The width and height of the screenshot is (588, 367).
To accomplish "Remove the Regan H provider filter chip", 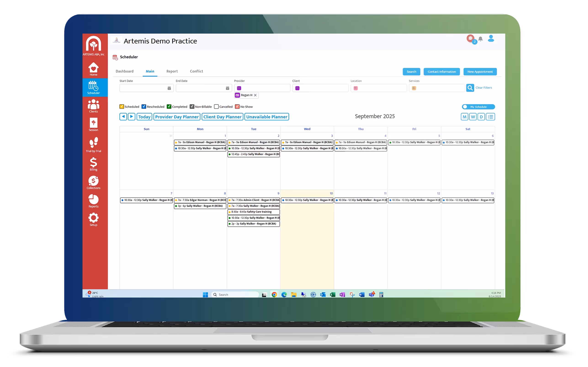I will coord(255,95).
